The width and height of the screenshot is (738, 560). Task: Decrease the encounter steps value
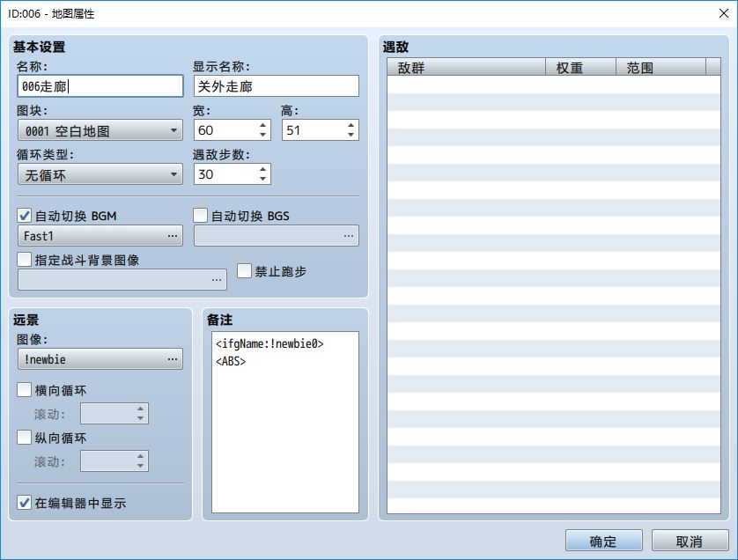263,180
